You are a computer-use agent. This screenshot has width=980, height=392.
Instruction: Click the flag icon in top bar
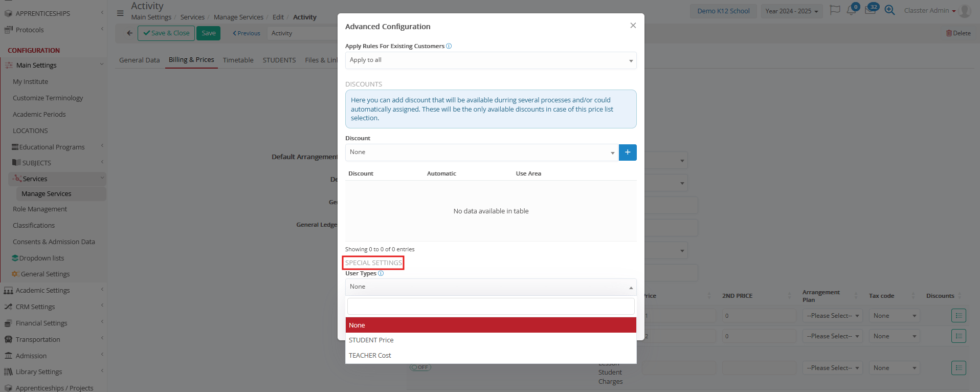[835, 11]
